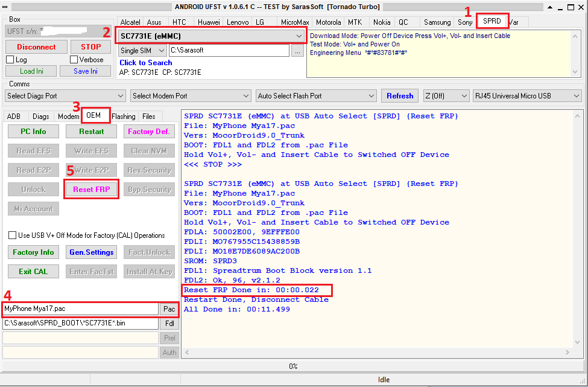Screen dimensions: 588x387
Task: Click the Mi Account button
Action: click(x=33, y=209)
